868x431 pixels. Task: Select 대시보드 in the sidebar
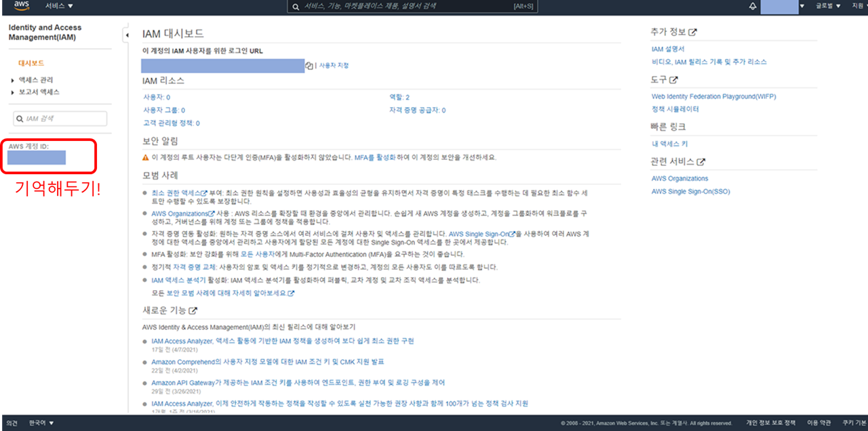[31, 63]
